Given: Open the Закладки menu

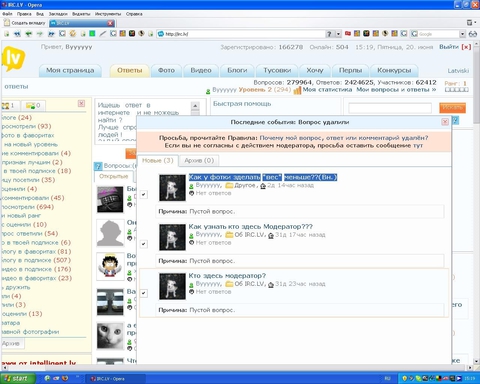Looking at the screenshot, I should coord(58,14).
